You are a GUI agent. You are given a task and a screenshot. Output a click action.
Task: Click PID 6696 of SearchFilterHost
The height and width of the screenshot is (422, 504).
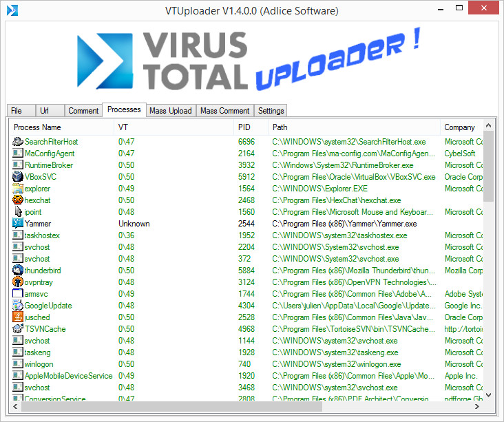click(x=246, y=142)
